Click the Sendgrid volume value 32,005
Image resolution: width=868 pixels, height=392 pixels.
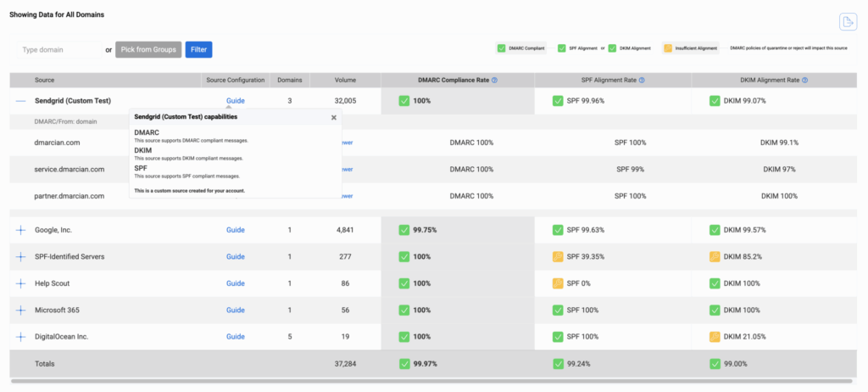(346, 101)
